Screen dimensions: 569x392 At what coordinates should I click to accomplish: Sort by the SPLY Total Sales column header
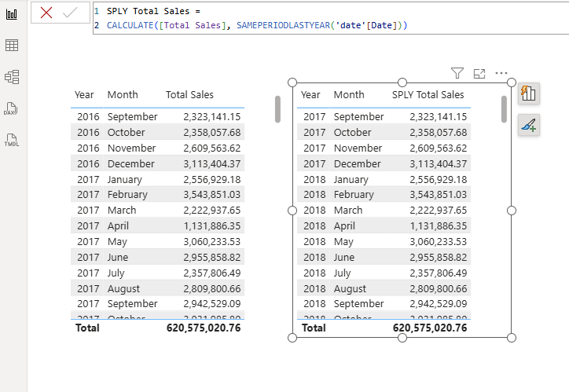[428, 94]
